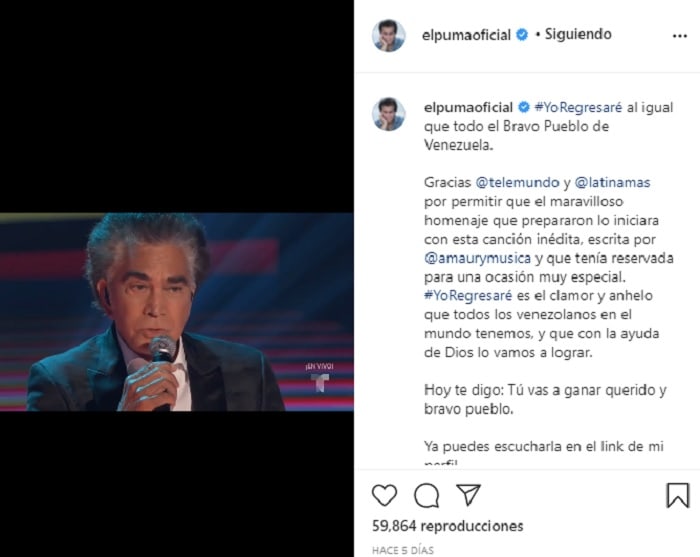Click the verified badge beside caption username

pyautogui.click(x=524, y=107)
